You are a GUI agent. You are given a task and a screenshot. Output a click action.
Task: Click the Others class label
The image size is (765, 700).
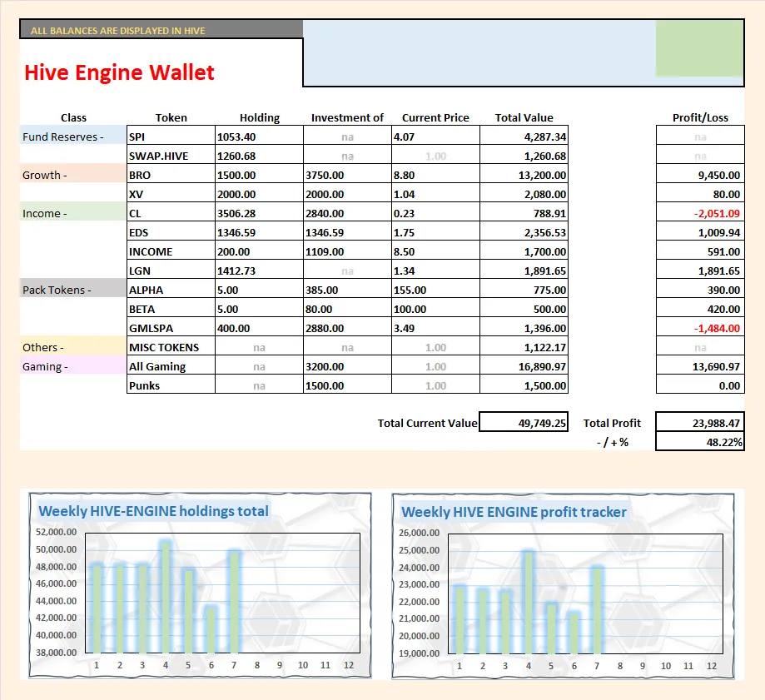tap(72, 347)
